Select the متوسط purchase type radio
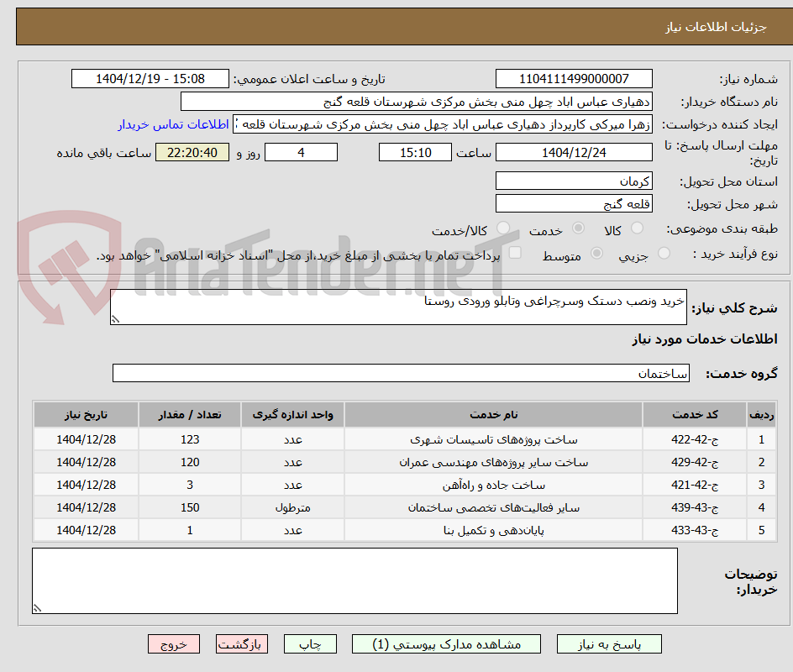 (596, 254)
